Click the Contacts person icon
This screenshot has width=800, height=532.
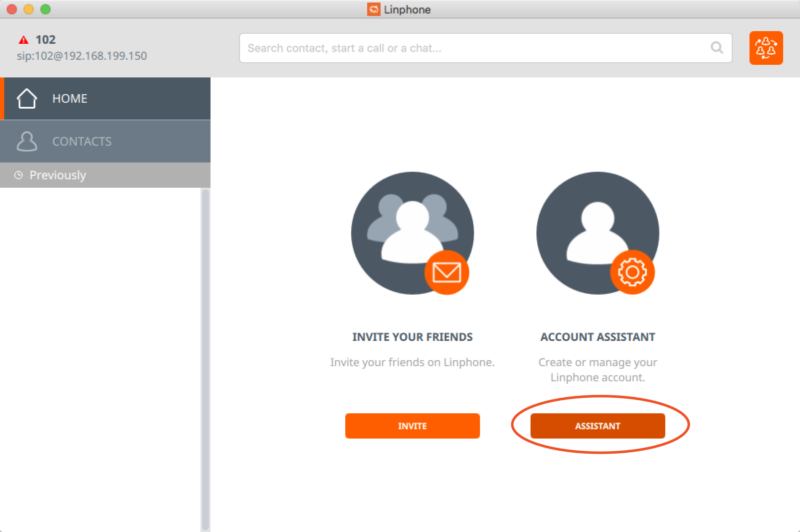point(27,141)
